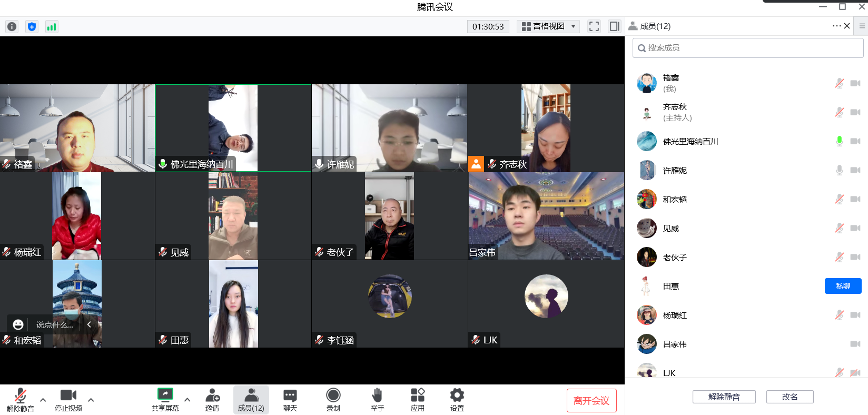Select 佛光里海纳百川's video tile
This screenshot has width=868, height=415.
233,128
